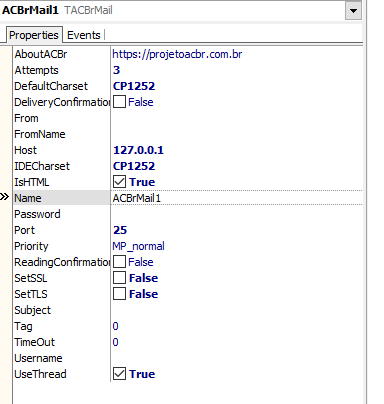Click the TimeOut value 0
The height and width of the screenshot is (404, 384).
[x=115, y=342]
